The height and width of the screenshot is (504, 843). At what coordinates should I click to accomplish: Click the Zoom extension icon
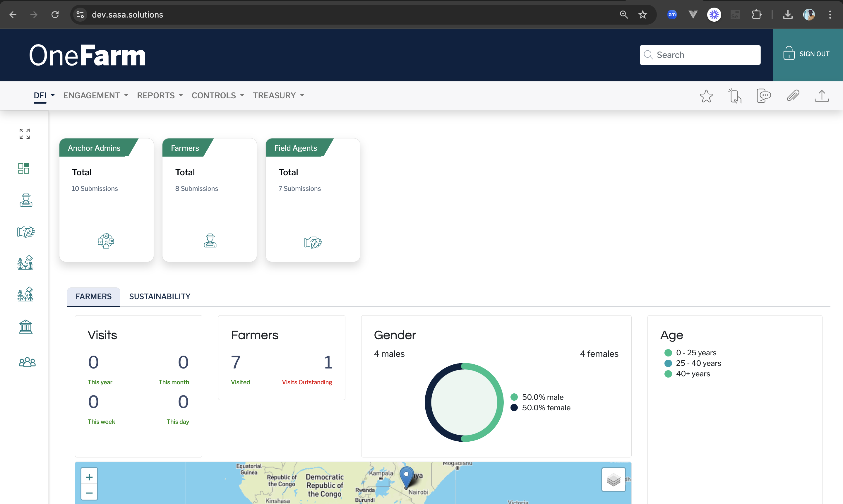[671, 15]
